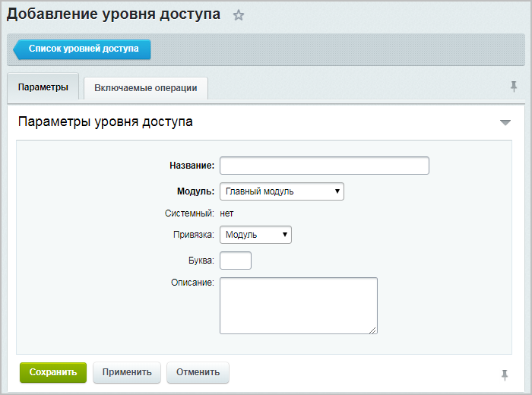Go back to Список уровней доступа
This screenshot has width=532, height=395.
(x=84, y=49)
